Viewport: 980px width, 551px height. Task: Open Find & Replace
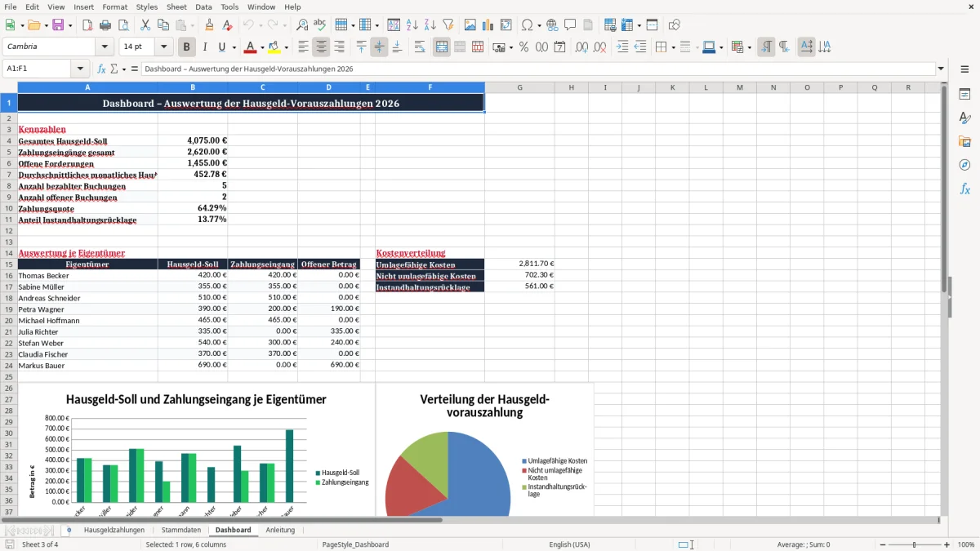[302, 24]
